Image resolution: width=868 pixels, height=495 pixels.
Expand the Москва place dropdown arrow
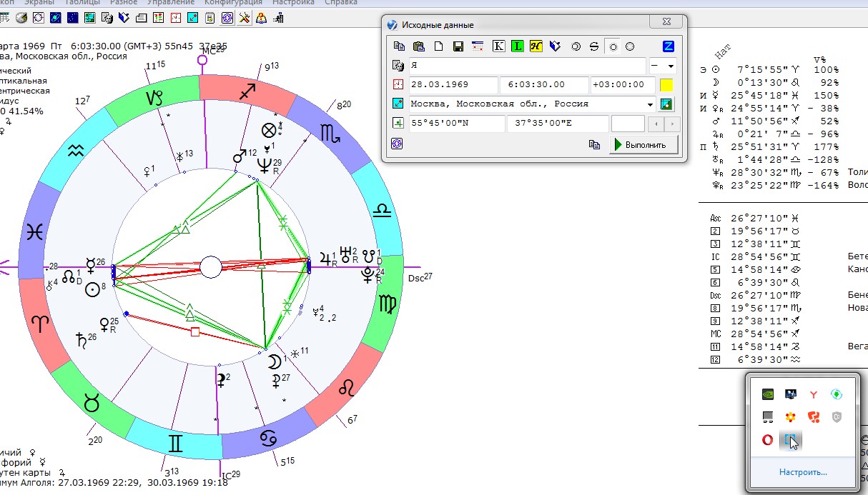point(650,104)
